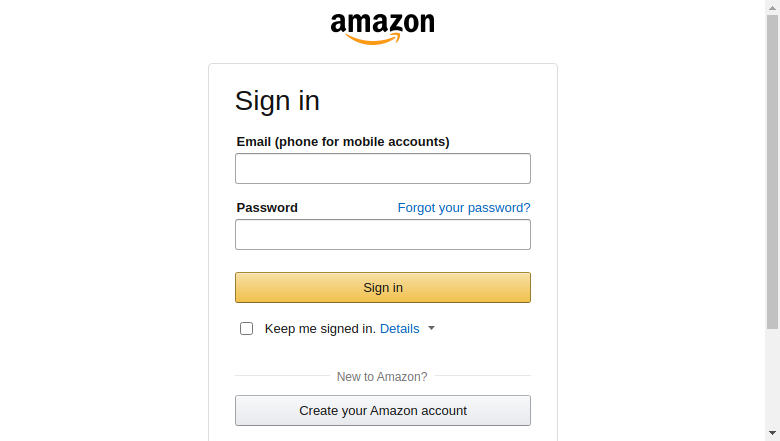Click the Password field label
The height and width of the screenshot is (441, 780).
tap(267, 208)
